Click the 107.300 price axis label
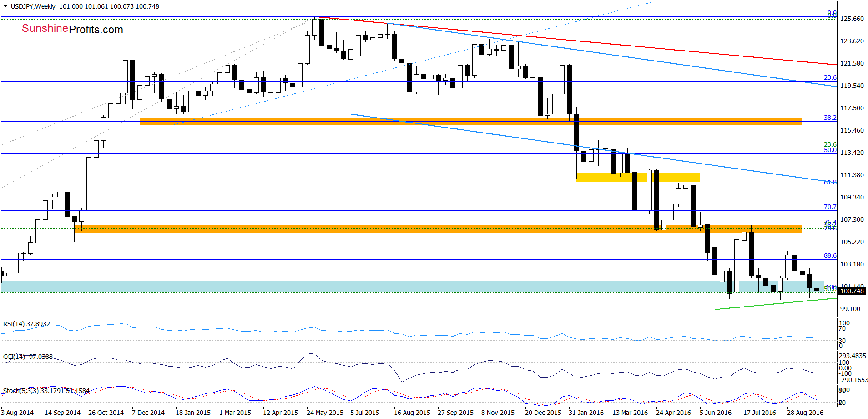868x419 pixels. pos(852,220)
